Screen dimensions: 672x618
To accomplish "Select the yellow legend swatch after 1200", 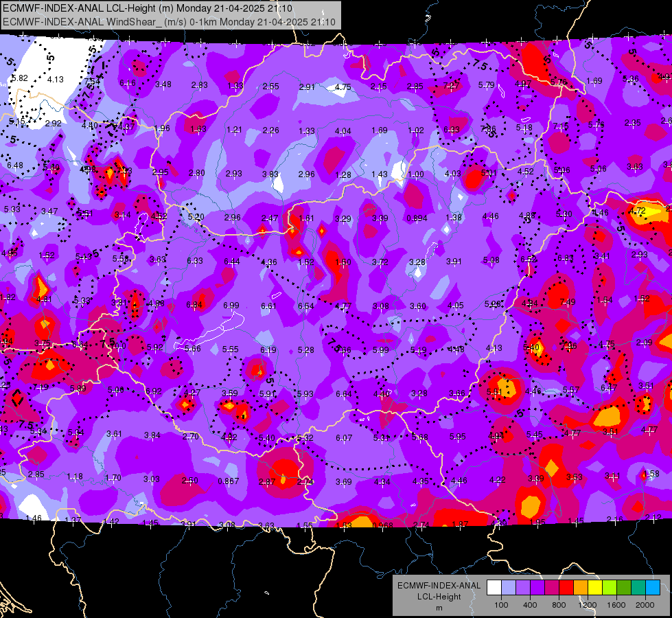I will (595, 588).
